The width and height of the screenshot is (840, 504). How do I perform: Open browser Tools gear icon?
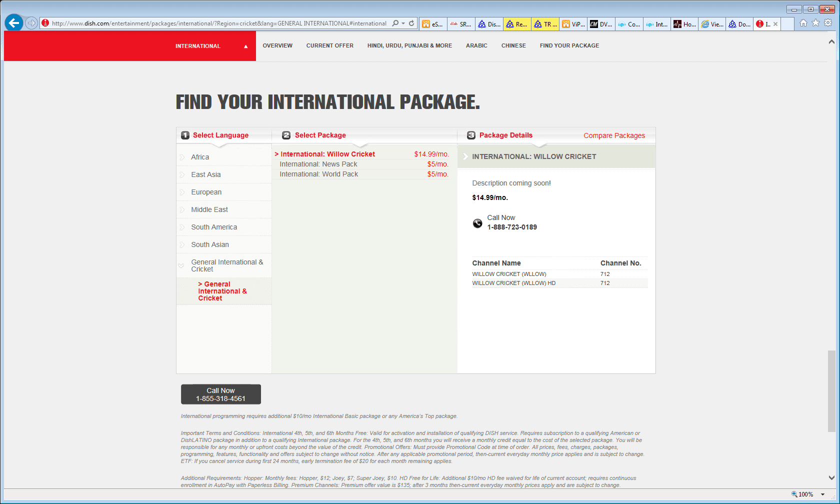[x=828, y=23]
